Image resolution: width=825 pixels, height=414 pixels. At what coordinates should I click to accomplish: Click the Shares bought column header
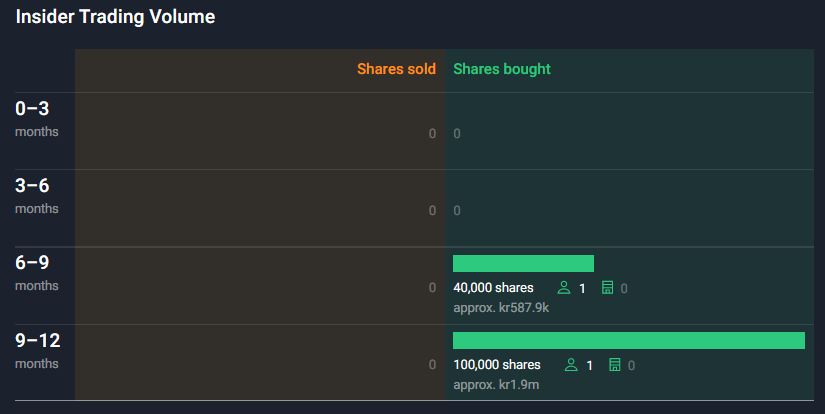[x=502, y=69]
